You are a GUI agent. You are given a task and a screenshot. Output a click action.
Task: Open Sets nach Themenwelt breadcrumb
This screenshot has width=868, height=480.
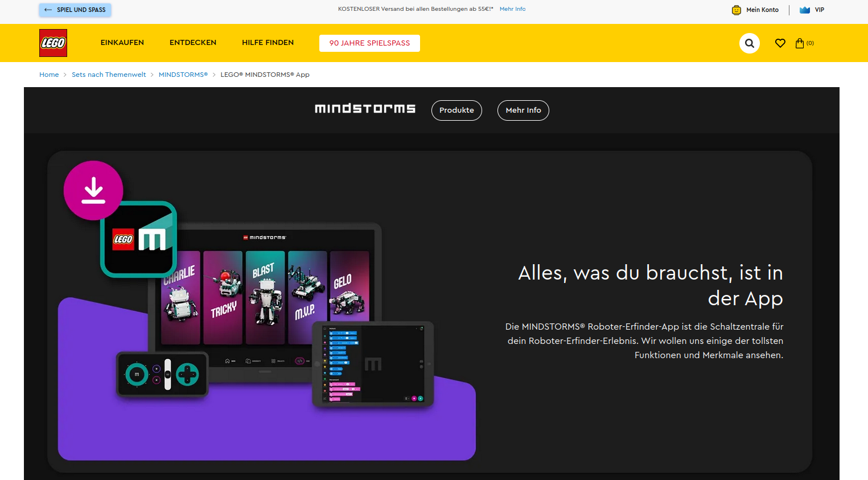pos(109,75)
